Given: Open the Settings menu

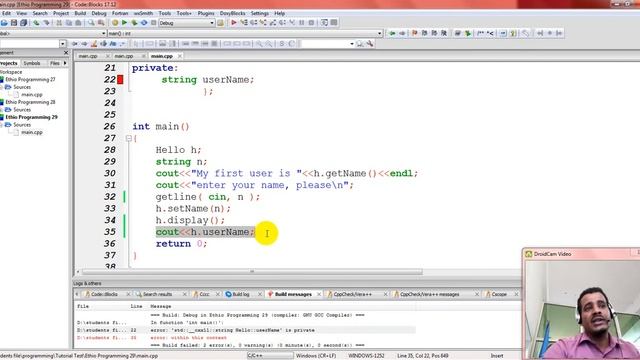Looking at the screenshot, I should 260,13.
